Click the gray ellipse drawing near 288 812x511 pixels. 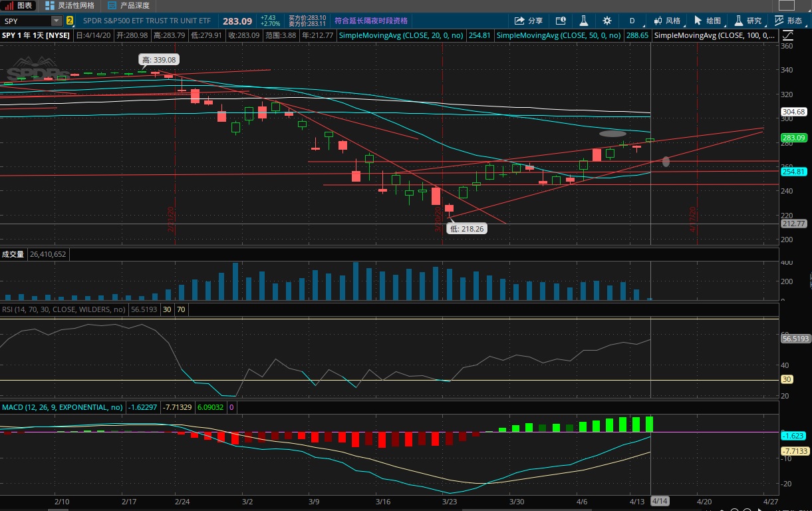pyautogui.click(x=612, y=134)
